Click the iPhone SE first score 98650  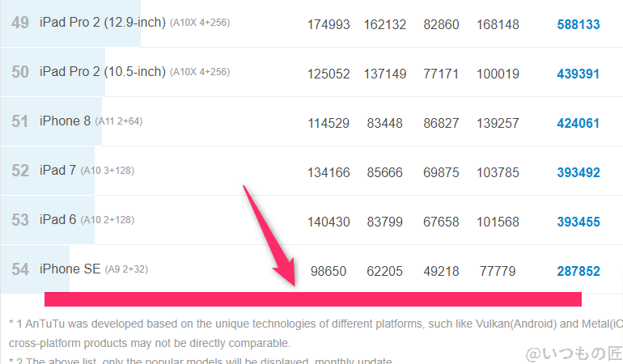pos(328,271)
